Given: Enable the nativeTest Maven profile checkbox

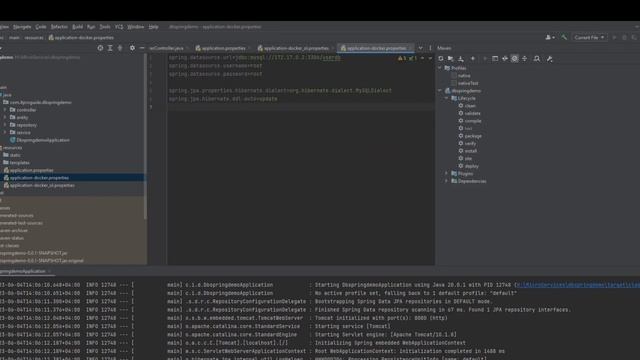Looking at the screenshot, I should (454, 83).
